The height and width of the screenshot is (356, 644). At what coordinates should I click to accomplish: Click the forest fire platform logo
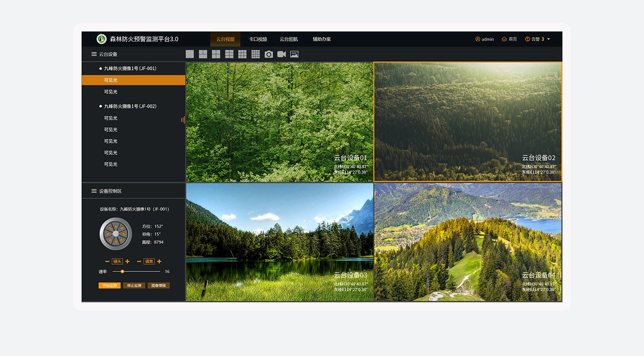pos(102,39)
